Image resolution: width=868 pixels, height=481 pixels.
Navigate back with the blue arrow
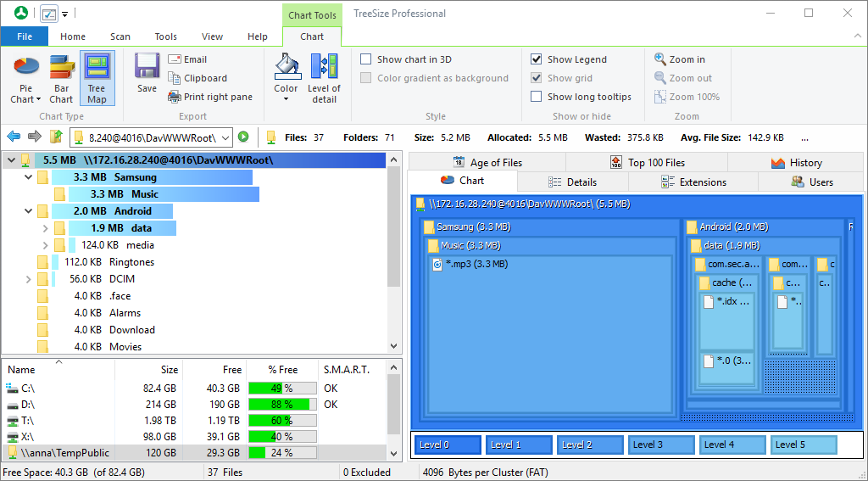[x=14, y=137]
